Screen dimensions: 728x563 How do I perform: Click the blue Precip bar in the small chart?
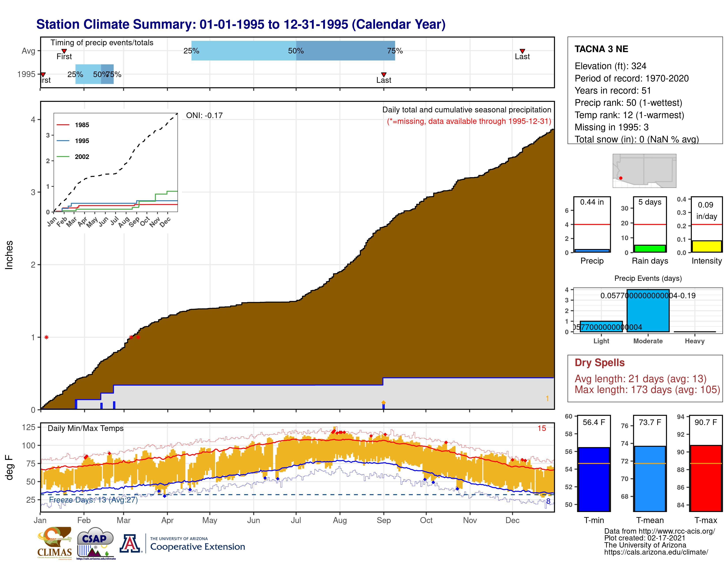[592, 251]
